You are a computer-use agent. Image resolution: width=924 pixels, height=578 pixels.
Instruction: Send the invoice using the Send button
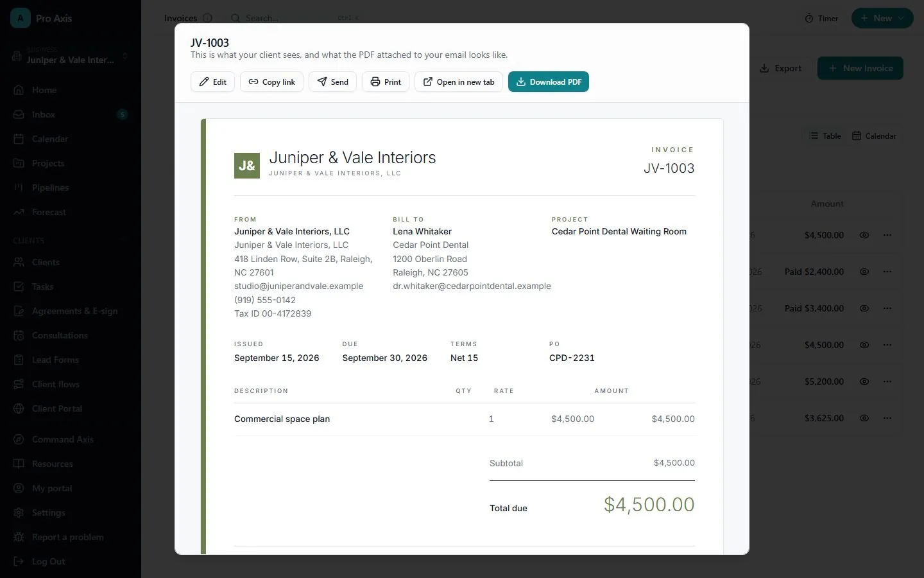click(x=332, y=82)
